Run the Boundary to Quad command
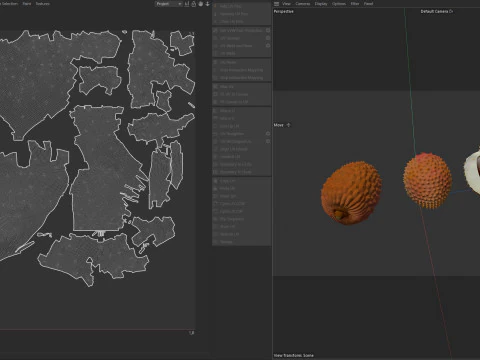This screenshot has height=360, width=480. [x=242, y=172]
